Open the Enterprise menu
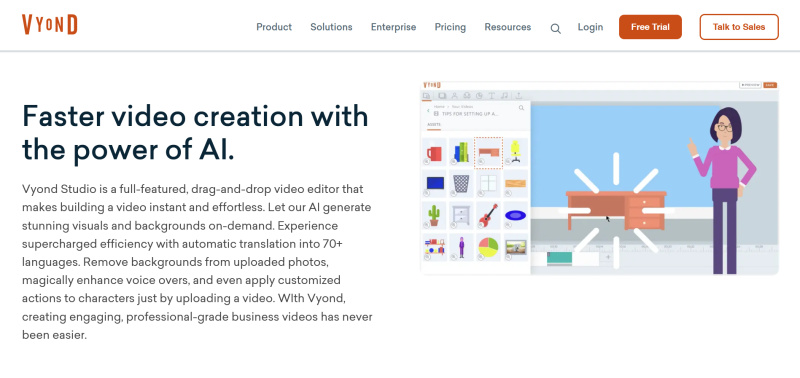800x378 pixels. coord(393,27)
